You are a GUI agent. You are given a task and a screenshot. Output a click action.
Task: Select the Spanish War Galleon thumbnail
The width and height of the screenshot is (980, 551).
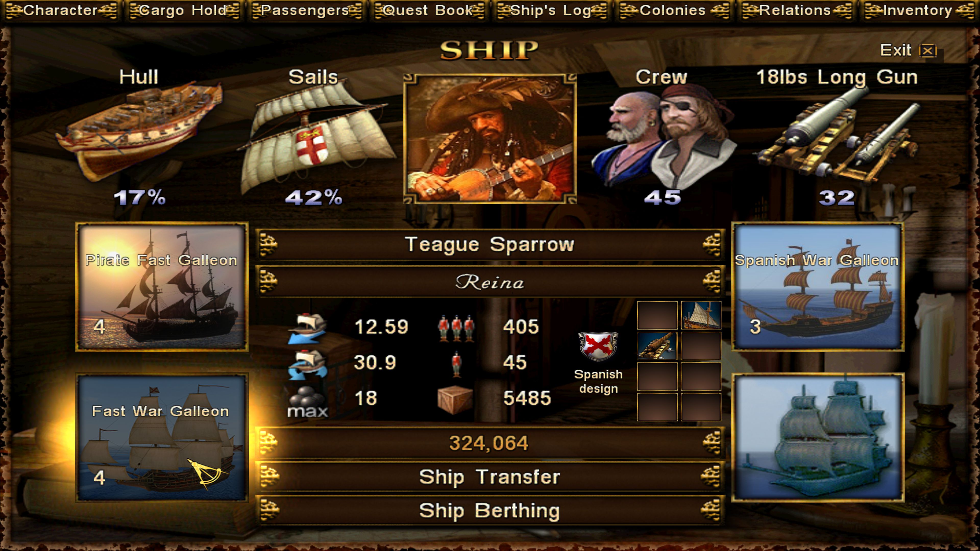(x=817, y=287)
